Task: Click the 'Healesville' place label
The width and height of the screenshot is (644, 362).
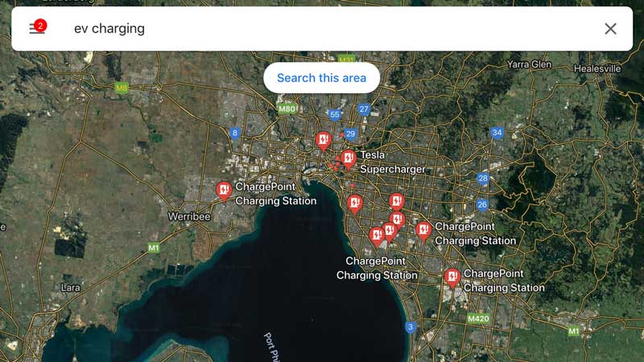Action: pyautogui.click(x=597, y=68)
